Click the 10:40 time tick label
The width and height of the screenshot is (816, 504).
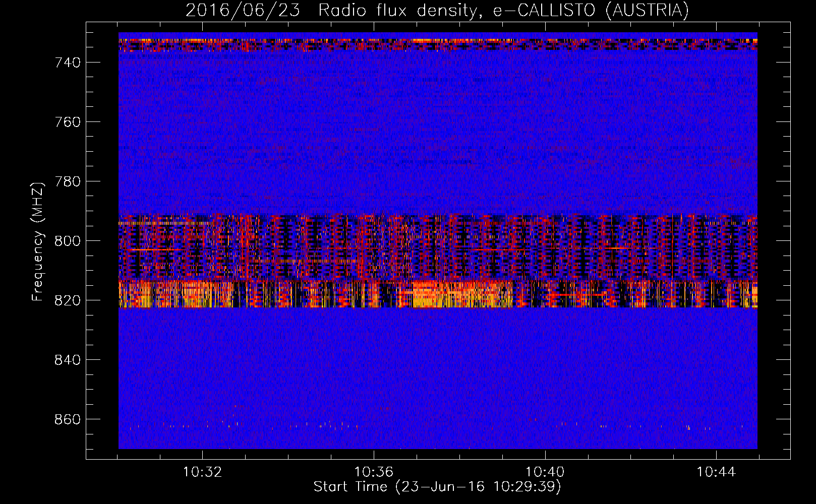(545, 472)
